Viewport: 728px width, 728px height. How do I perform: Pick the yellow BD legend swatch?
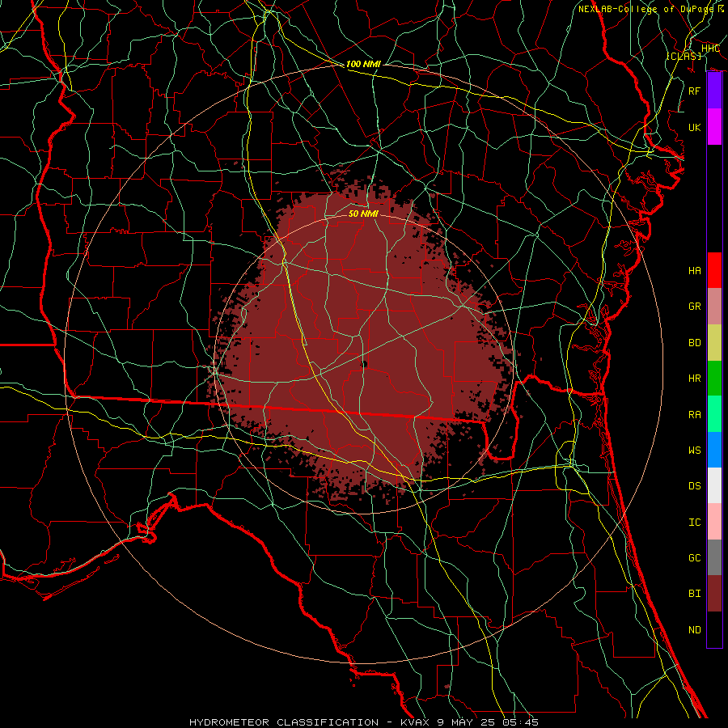click(714, 343)
